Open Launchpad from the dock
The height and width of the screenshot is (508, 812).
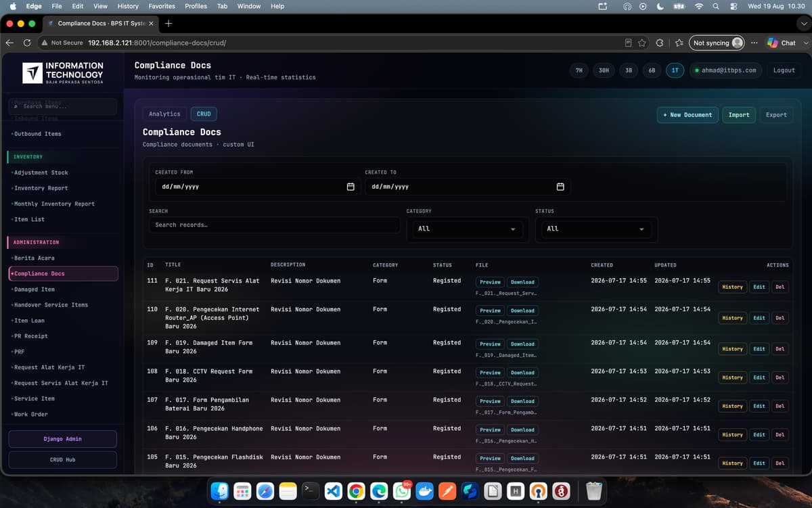coord(242,492)
